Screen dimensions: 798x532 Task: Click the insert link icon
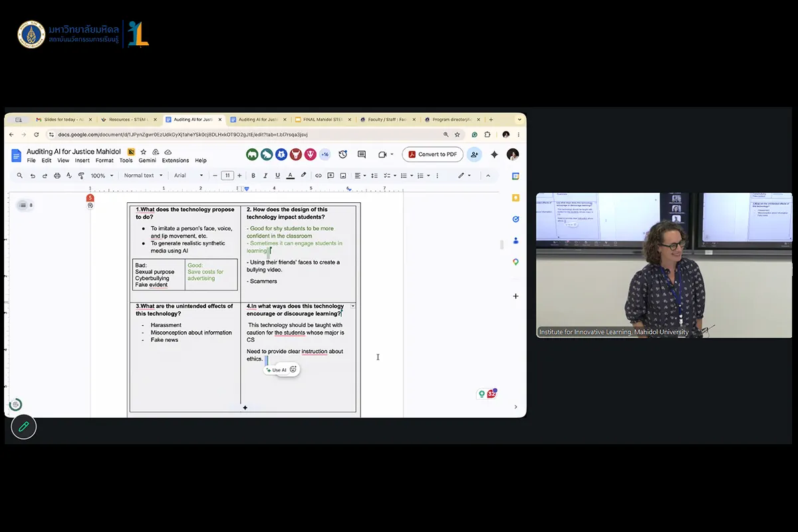tap(319, 176)
